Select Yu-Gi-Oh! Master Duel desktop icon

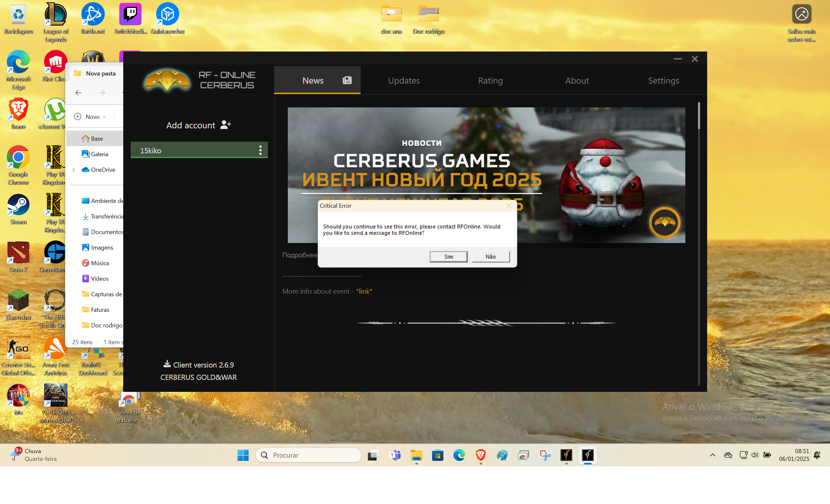click(55, 404)
